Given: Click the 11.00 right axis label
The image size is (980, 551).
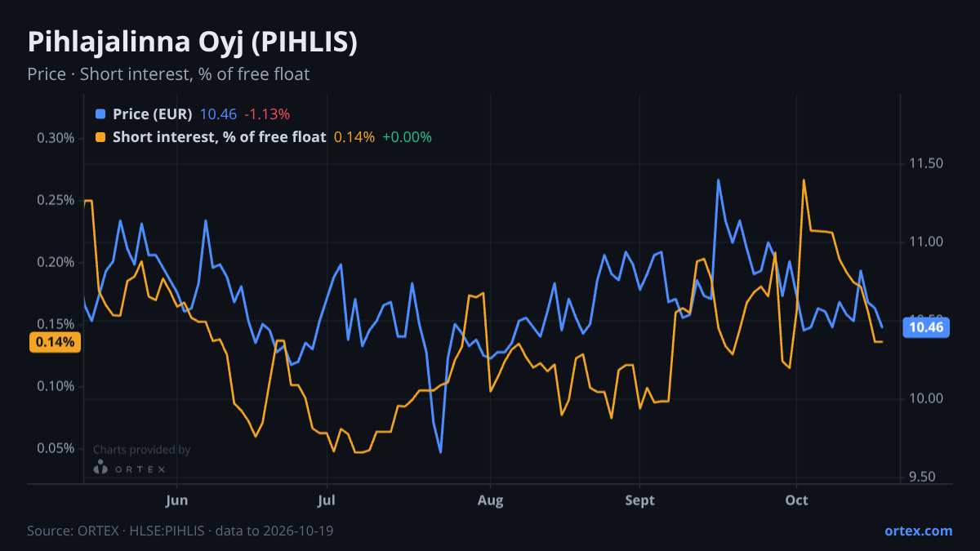Looking at the screenshot, I should coord(926,242).
